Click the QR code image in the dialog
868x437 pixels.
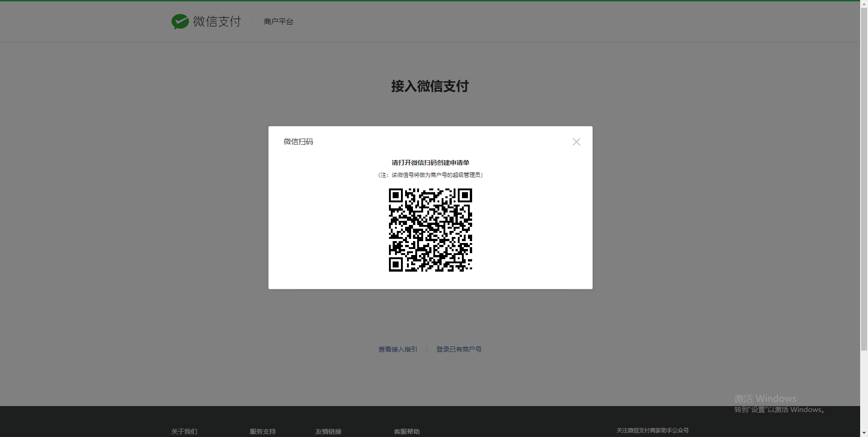pyautogui.click(x=430, y=230)
